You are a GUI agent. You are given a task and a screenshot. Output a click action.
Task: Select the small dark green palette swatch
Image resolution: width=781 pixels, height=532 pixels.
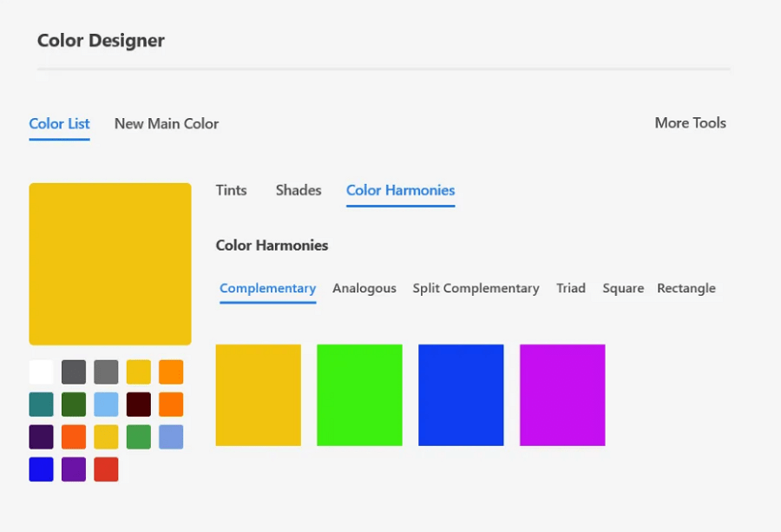point(74,404)
